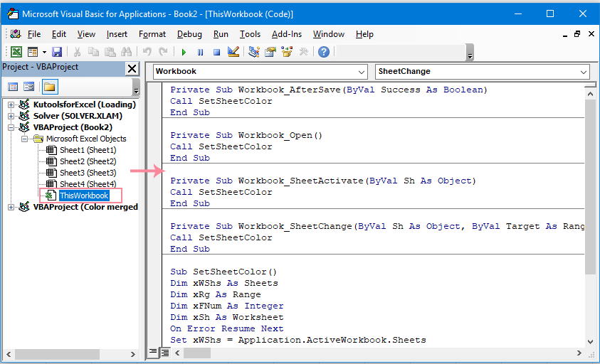This screenshot has width=600, height=364.
Task: Click the blue Help question mark icon
Action: click(324, 52)
